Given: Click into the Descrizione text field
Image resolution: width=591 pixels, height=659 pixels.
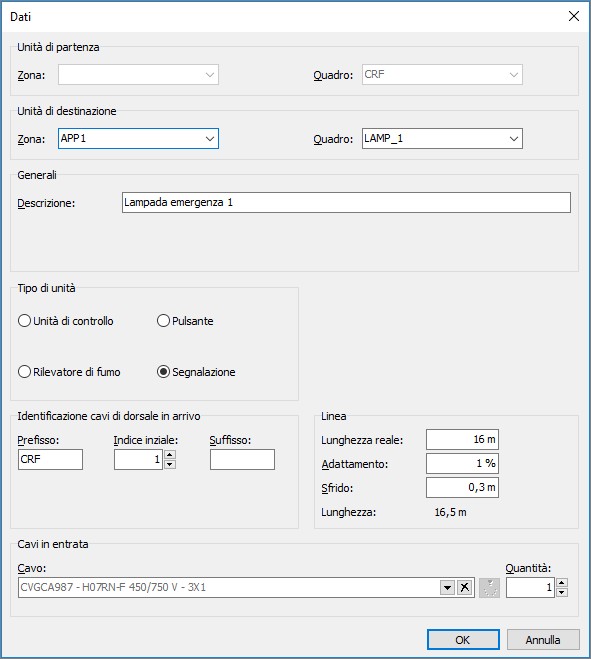Looking at the screenshot, I should coord(346,203).
